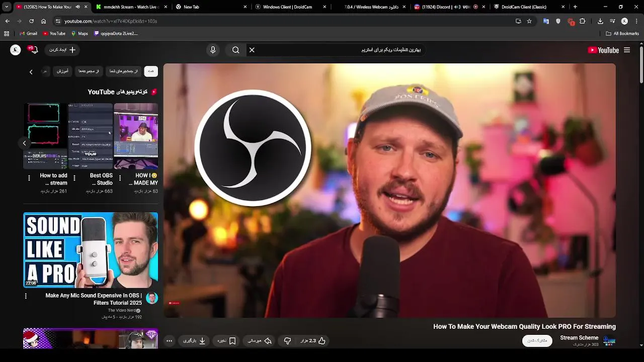Share the video with هم‌رسانی
644x362 pixels.
pyautogui.click(x=260, y=341)
